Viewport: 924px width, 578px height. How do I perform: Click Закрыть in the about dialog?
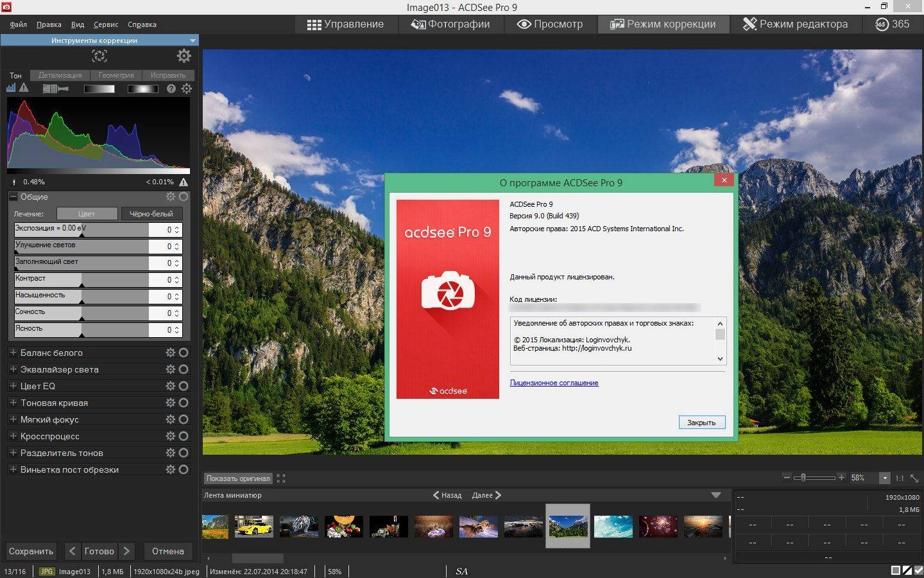[701, 423]
